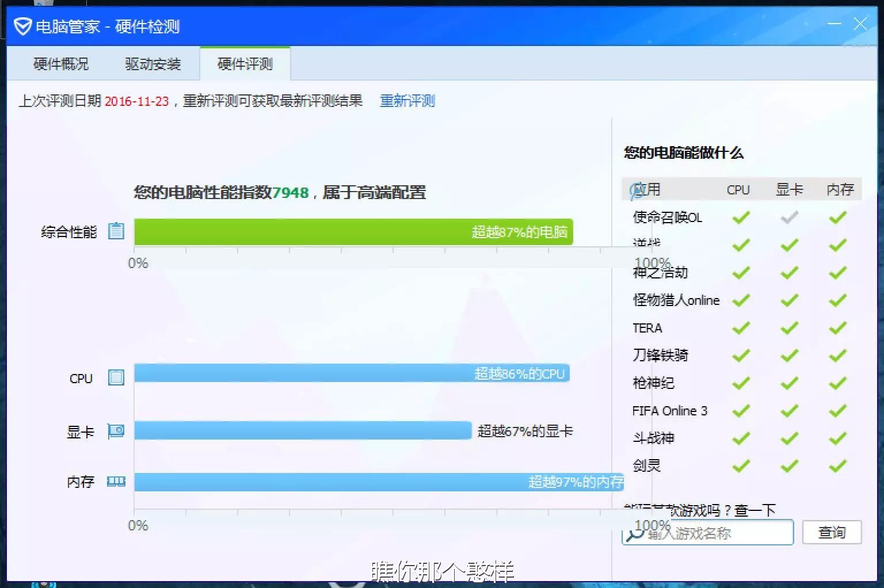Close the 硬件检测 window
This screenshot has width=884, height=588.
coord(860,24)
